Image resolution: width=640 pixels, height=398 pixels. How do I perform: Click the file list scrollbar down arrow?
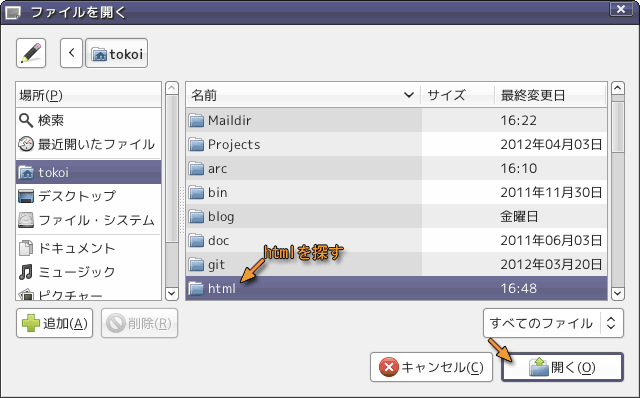(618, 293)
